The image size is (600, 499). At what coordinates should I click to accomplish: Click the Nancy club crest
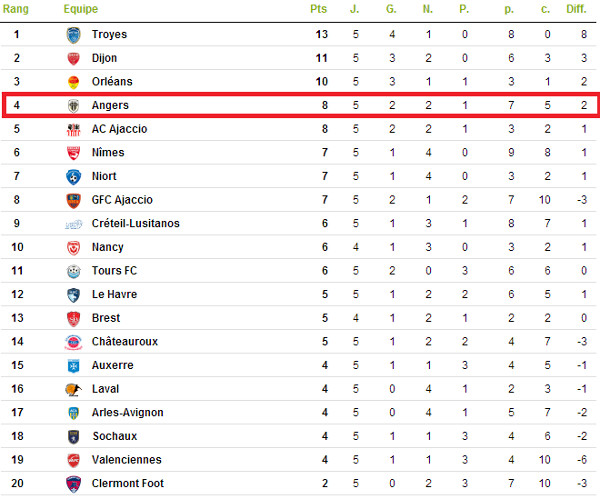[73, 247]
